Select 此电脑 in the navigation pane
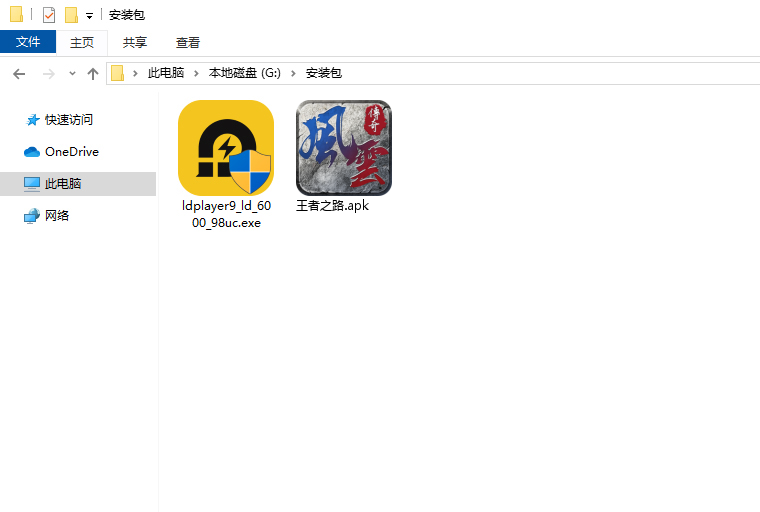The height and width of the screenshot is (512, 760). tap(78, 184)
